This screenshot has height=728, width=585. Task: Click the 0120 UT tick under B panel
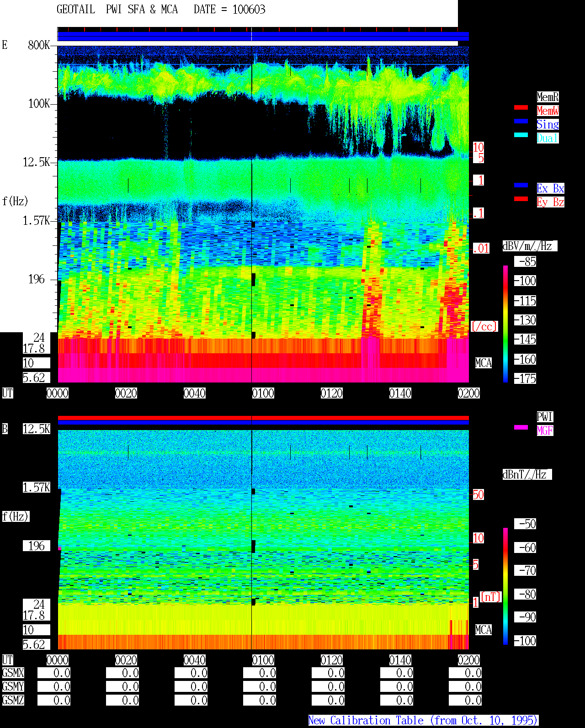click(x=332, y=660)
